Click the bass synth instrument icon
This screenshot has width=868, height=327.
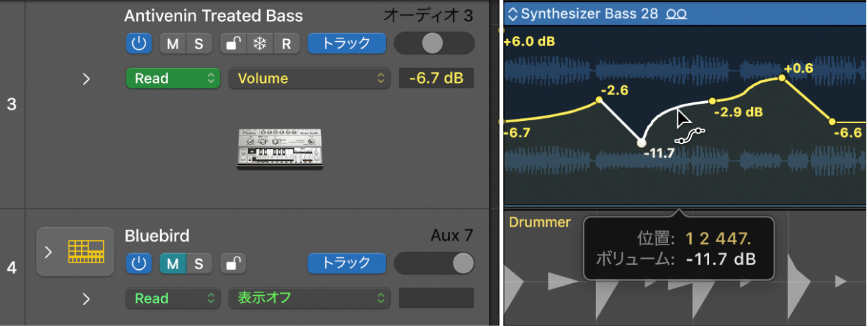(x=280, y=148)
